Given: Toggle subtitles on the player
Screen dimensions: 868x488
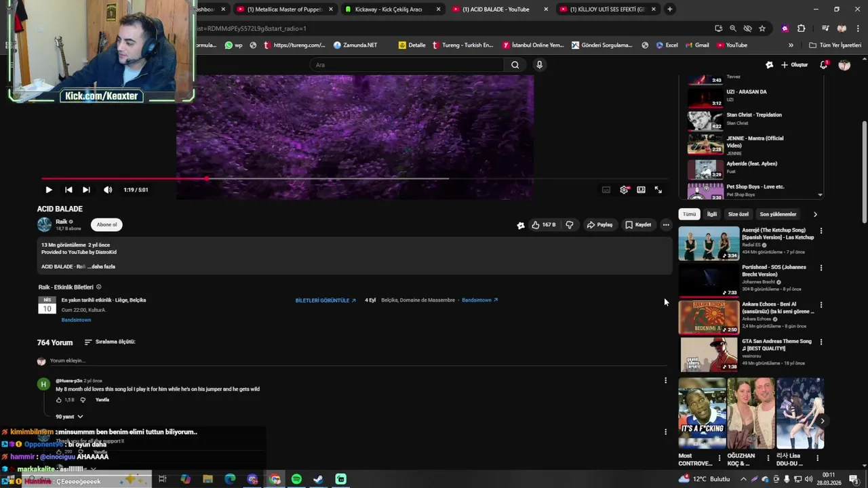Looking at the screenshot, I should 606,190.
